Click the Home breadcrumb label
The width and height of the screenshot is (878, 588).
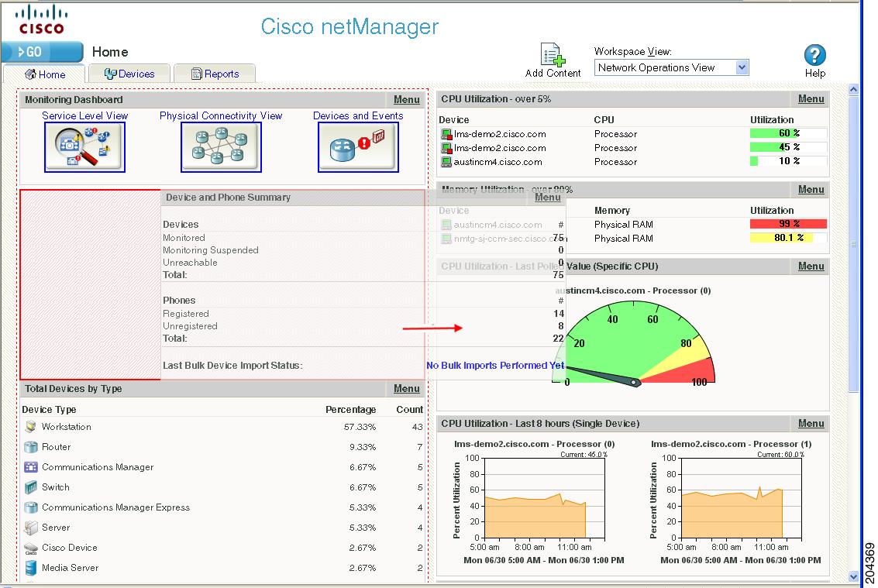109,52
